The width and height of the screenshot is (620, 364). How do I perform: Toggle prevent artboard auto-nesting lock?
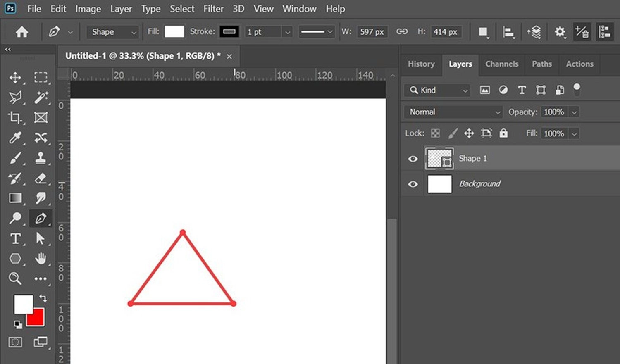486,133
